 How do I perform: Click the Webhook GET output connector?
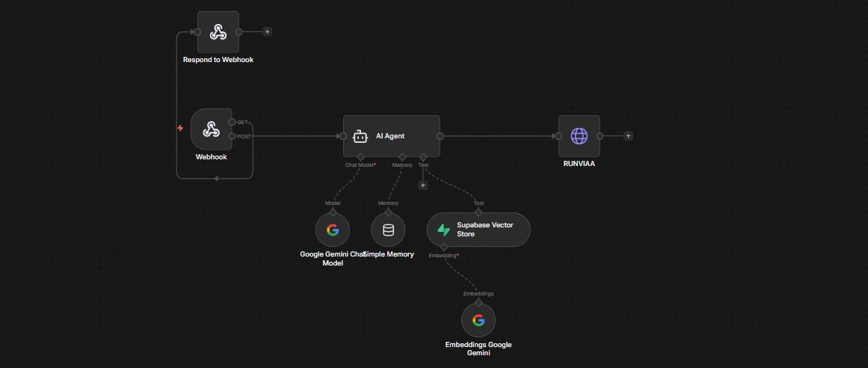(233, 122)
